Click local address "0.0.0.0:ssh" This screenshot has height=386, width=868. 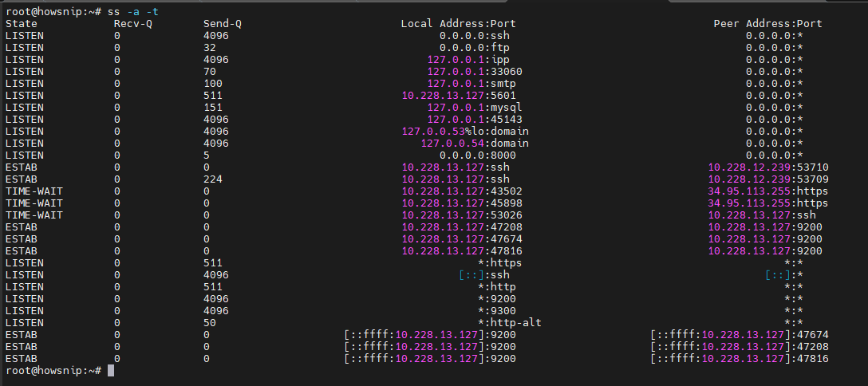pyautogui.click(x=475, y=35)
